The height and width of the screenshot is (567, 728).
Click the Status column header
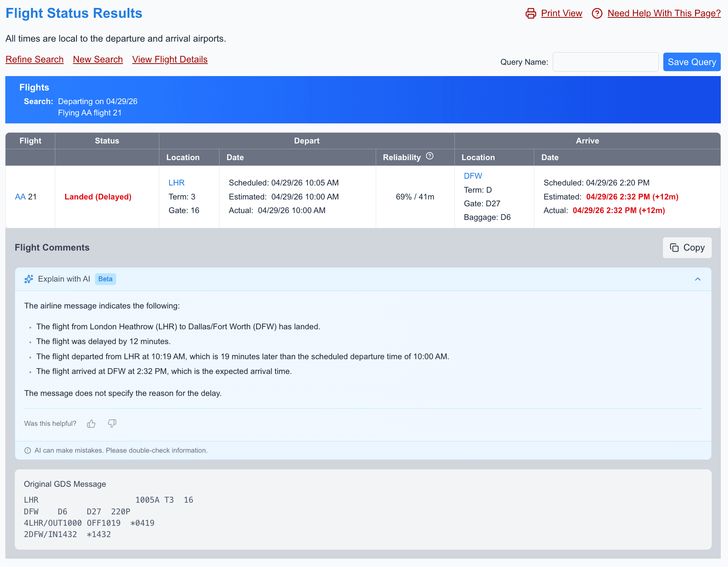107,141
